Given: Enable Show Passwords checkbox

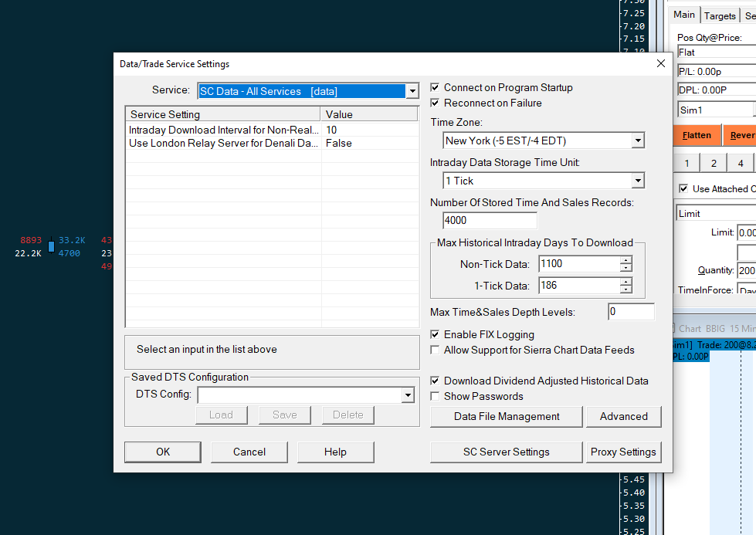Looking at the screenshot, I should pos(435,396).
